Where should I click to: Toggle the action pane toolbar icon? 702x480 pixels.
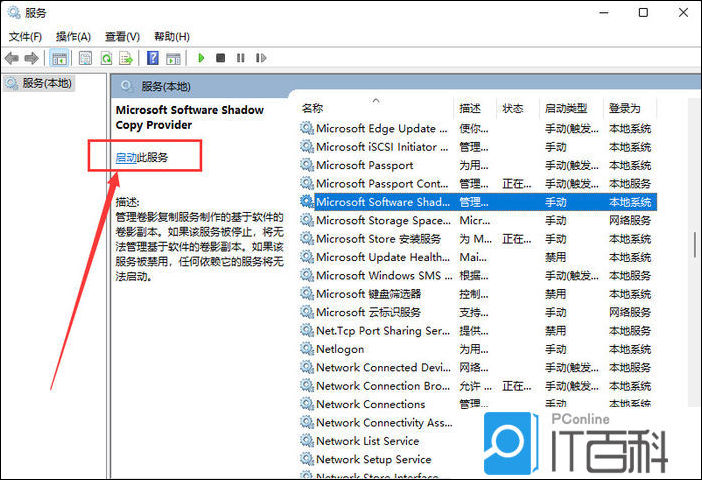tap(173, 58)
